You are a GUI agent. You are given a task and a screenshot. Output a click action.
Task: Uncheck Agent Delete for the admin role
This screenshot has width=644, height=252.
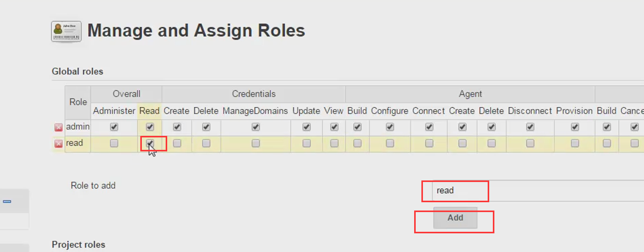pos(491,127)
